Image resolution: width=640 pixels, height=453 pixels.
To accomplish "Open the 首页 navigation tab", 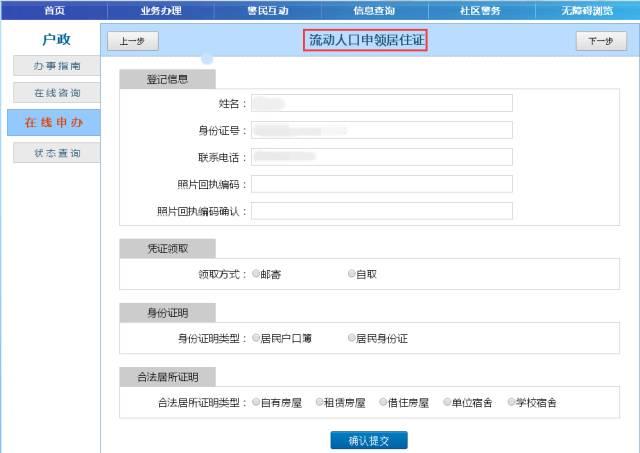I will (x=54, y=10).
